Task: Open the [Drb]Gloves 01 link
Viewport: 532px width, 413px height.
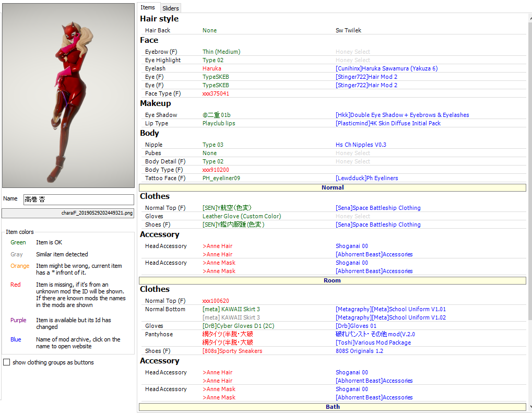Action: 356,326
